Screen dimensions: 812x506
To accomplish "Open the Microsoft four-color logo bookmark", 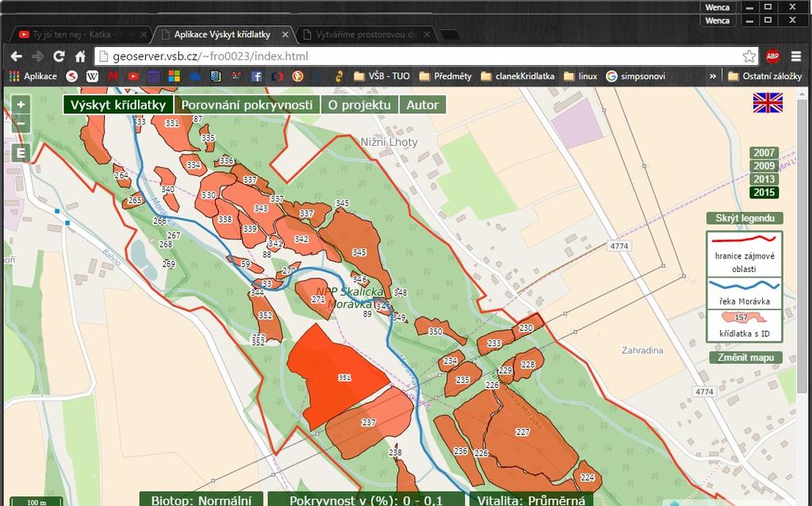I will (x=174, y=76).
